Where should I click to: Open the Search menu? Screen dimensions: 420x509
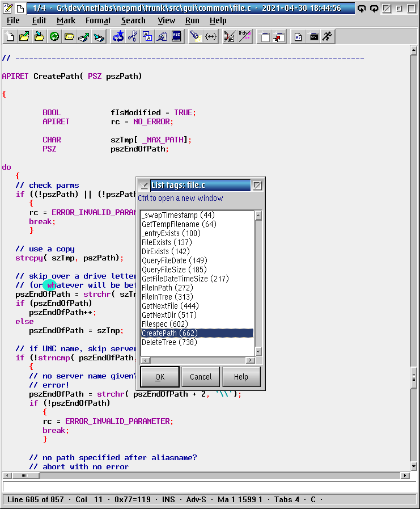(x=133, y=21)
